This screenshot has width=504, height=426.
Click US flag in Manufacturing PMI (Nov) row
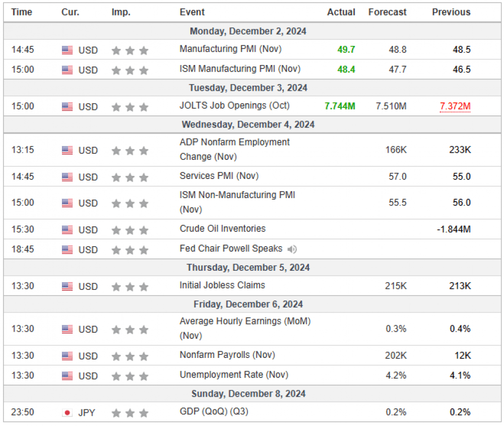(x=67, y=50)
